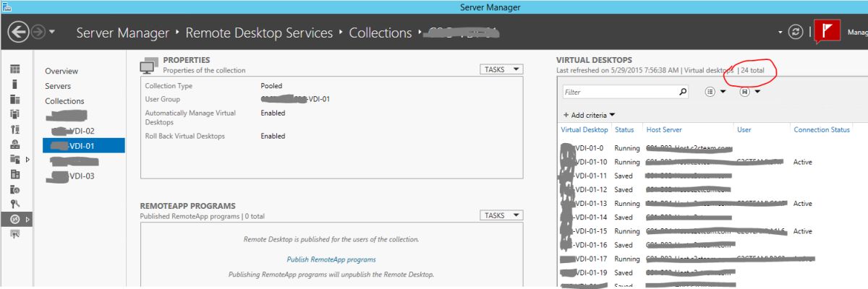Click the key-and-wrench role icon in the sidebar

(14, 204)
